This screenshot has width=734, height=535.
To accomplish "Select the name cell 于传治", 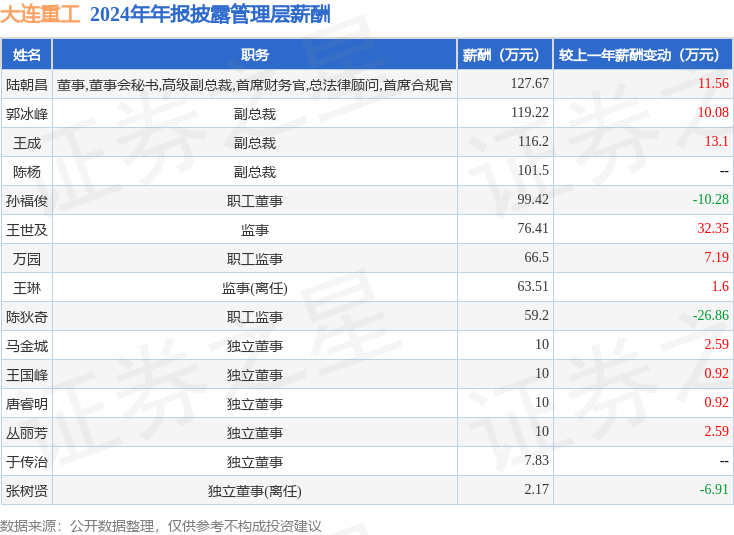I will pos(27,462).
